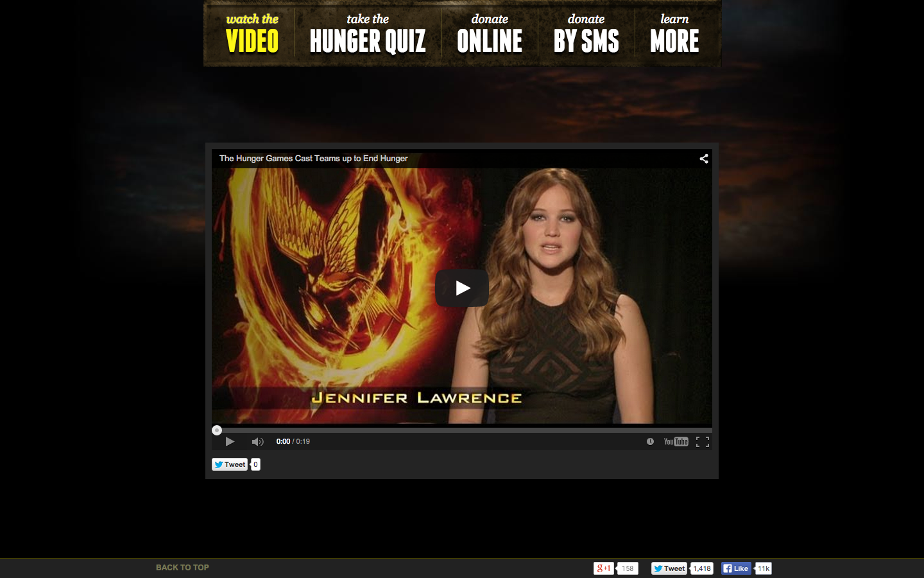Click the video title 'The Hunger Games Cast Teams up'

[x=314, y=159]
